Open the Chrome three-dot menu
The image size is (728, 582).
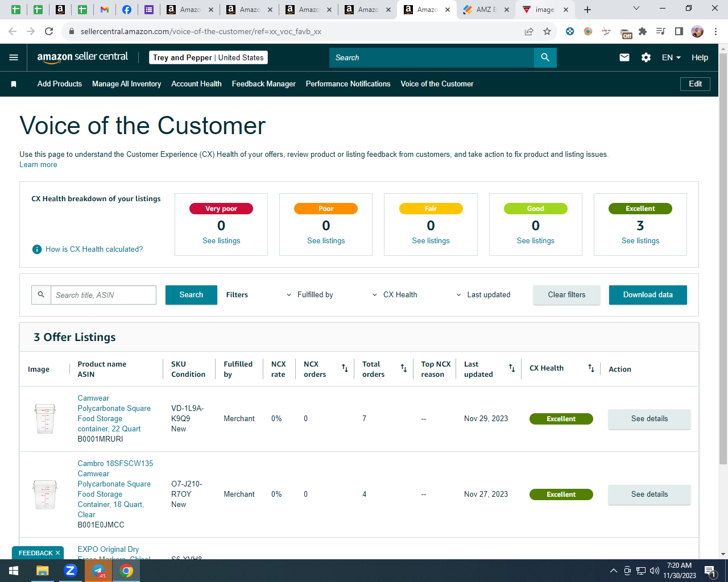point(716,31)
